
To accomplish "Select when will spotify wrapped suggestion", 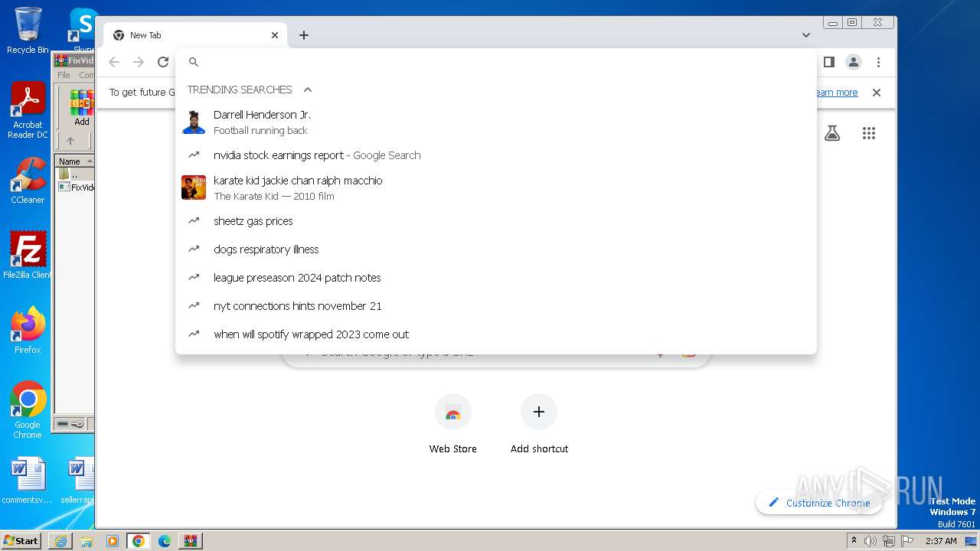I will pos(496,334).
